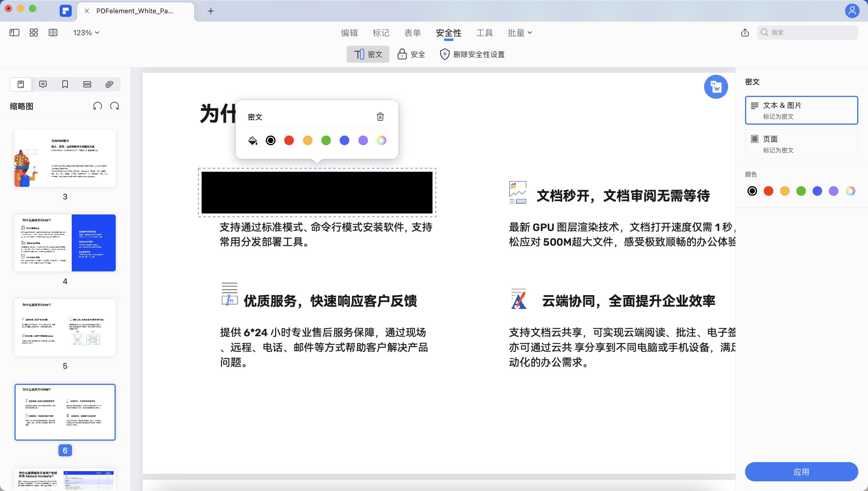Click the 应用 button
Image resolution: width=868 pixels, height=491 pixels.
801,472
